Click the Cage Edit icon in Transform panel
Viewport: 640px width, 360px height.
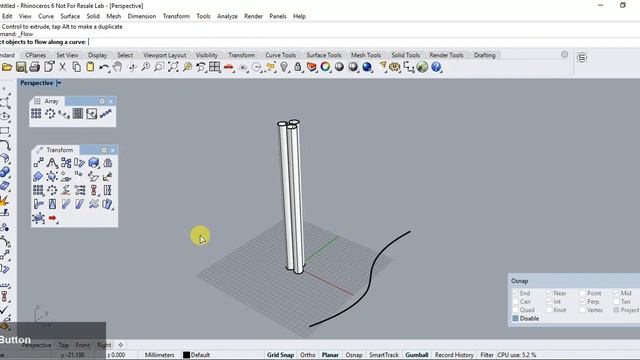point(38,218)
